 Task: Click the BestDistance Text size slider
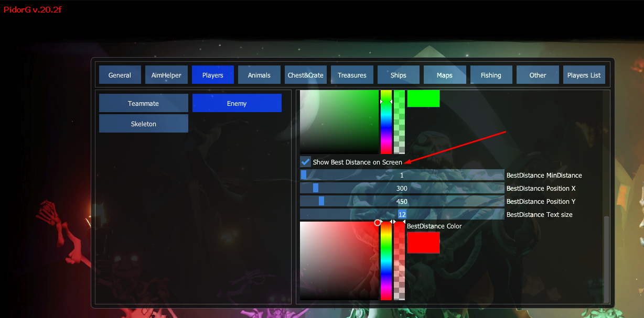(402, 214)
